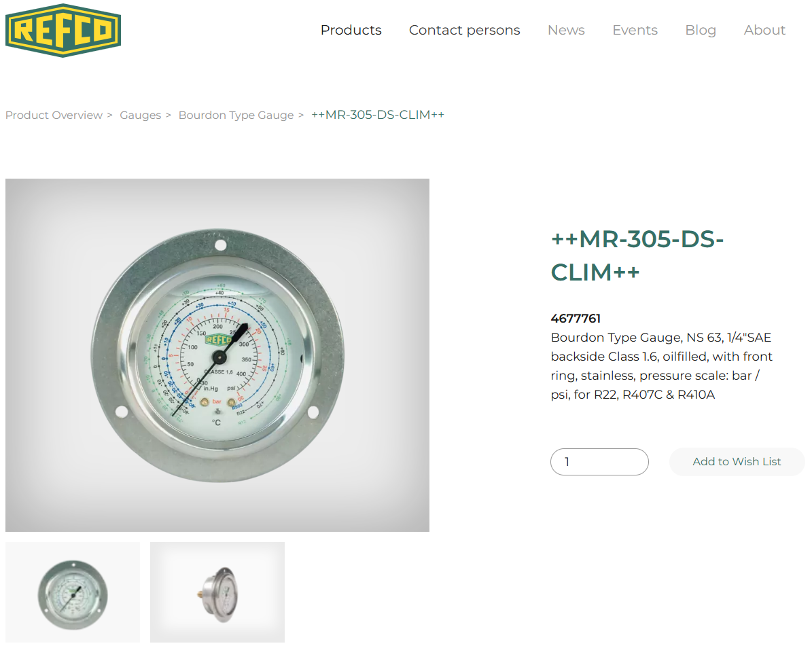Select the Gauges breadcrumb link
This screenshot has height=648, width=812.
tap(141, 115)
